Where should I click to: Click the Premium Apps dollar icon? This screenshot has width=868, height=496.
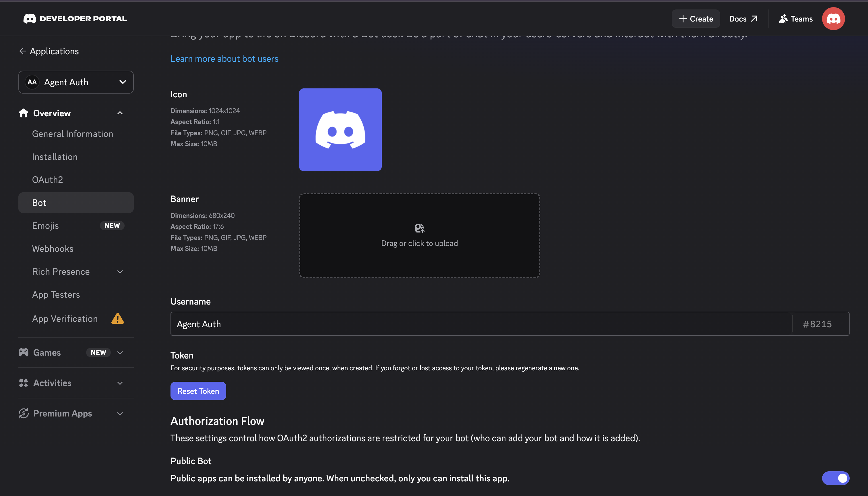pos(24,413)
